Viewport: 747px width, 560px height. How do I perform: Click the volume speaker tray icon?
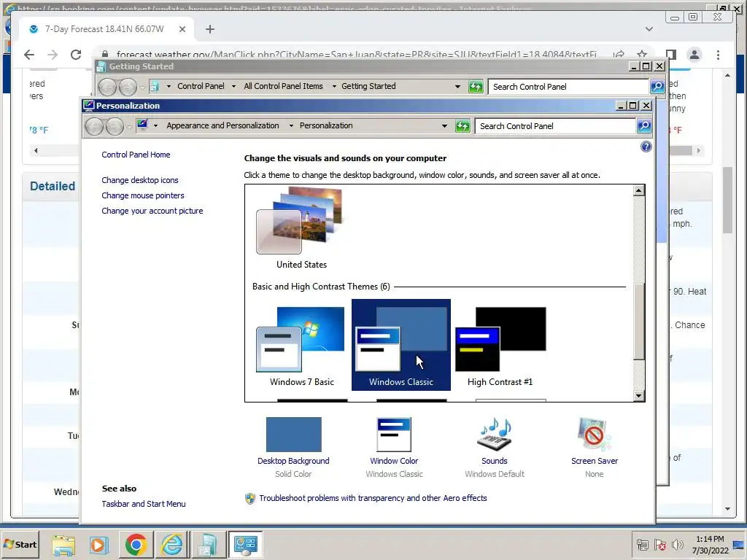(677, 545)
